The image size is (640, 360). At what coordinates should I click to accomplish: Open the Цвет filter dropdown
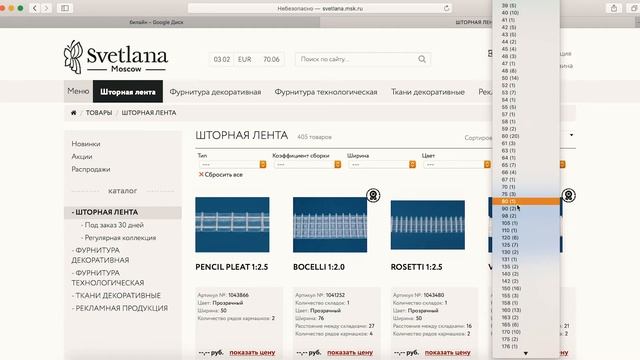(x=457, y=164)
